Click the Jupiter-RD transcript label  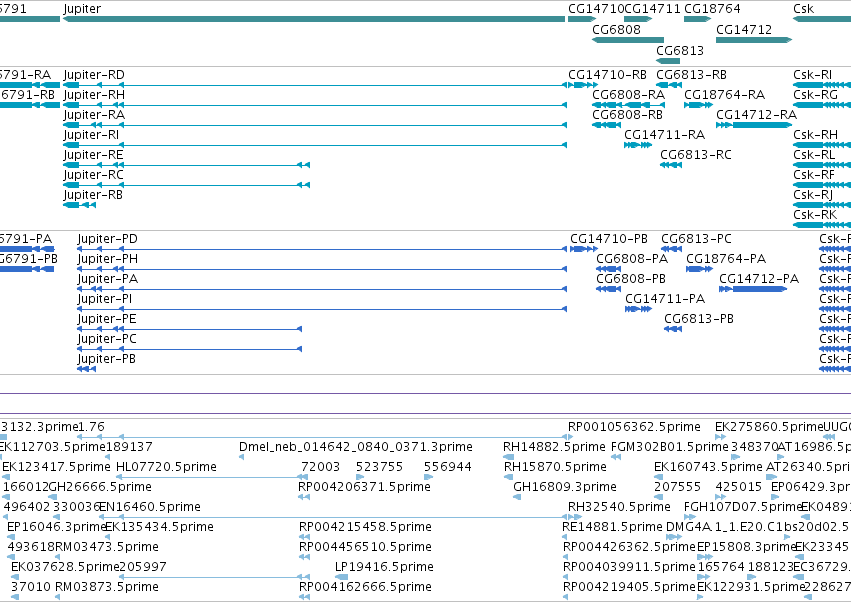(x=94, y=75)
